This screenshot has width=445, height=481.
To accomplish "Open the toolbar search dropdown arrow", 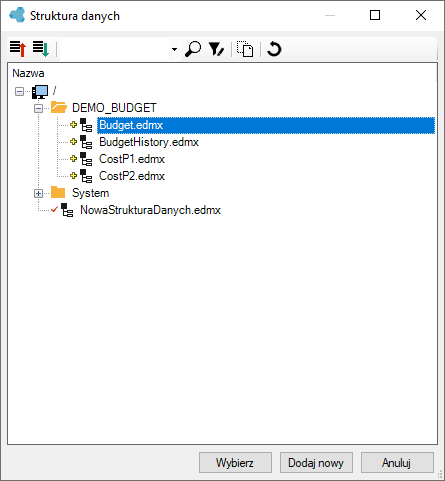I will click(x=174, y=49).
